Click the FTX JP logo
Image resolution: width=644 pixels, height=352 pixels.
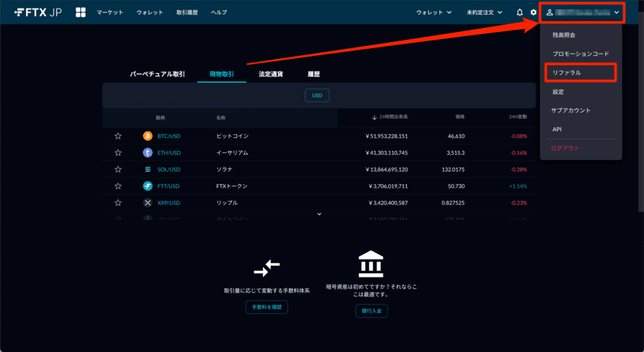[x=38, y=12]
